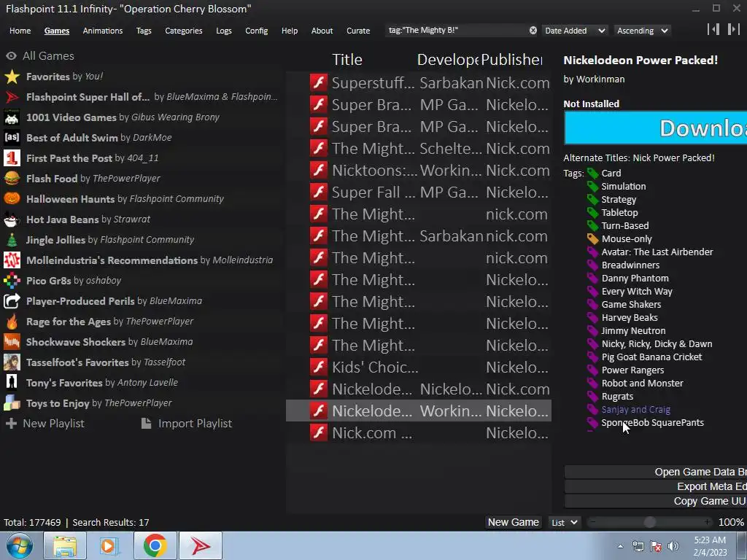747x560 pixels.
Task: Open the Windows Start button
Action: click(19, 545)
